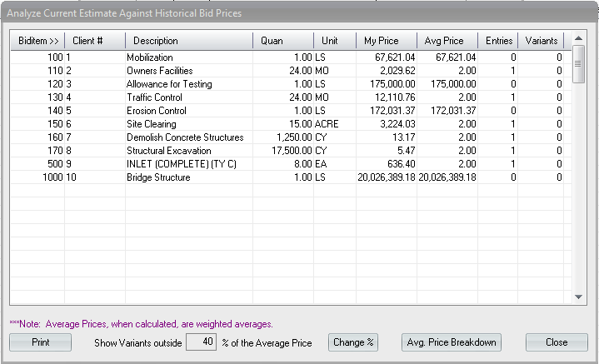The width and height of the screenshot is (599, 364).
Task: Open the Avg. Price Breakdown
Action: pos(452,342)
